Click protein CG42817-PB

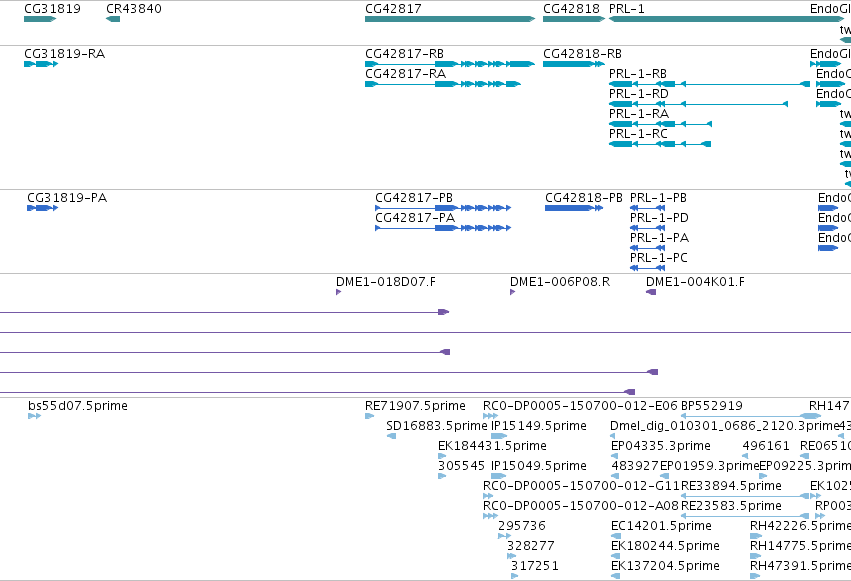click(x=414, y=198)
